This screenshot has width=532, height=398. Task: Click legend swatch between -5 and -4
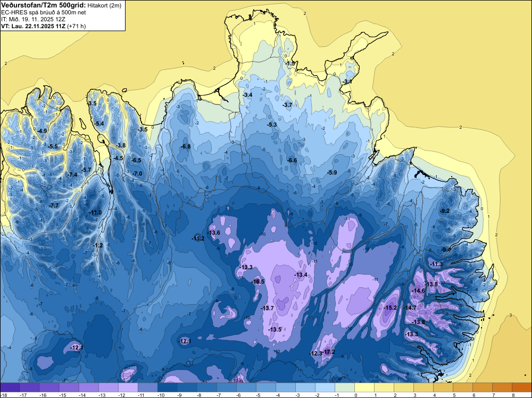click(266, 387)
